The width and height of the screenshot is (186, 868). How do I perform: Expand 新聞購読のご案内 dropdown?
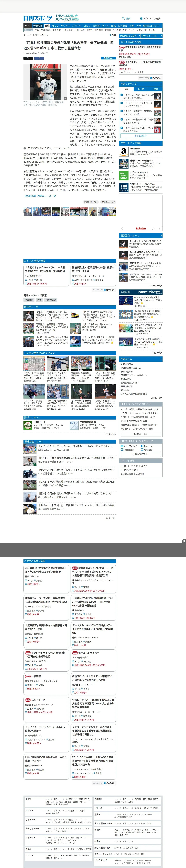click(x=130, y=36)
